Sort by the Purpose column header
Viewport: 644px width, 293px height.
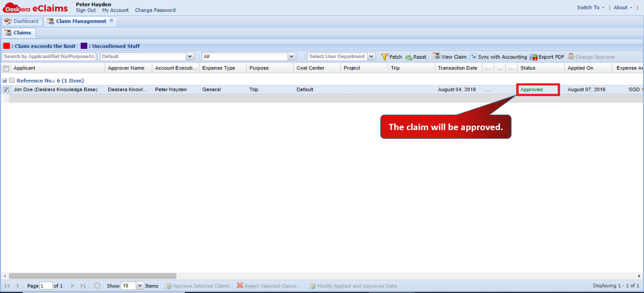[270, 68]
